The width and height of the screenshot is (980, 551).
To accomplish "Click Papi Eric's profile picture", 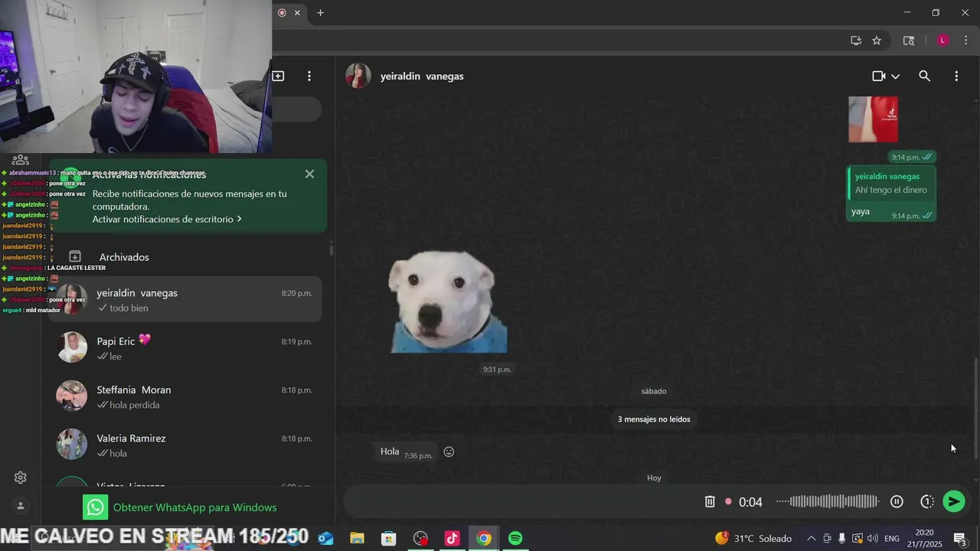I will tap(72, 348).
